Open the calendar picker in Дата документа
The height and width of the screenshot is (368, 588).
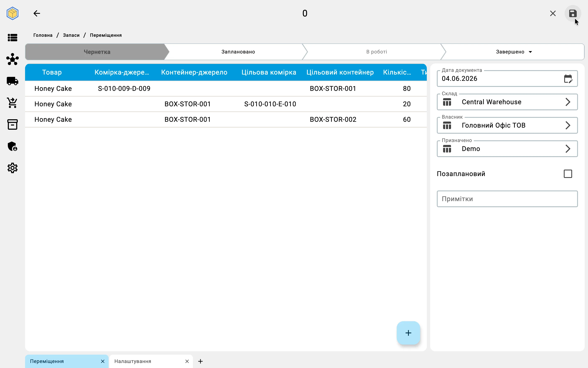[x=568, y=79]
